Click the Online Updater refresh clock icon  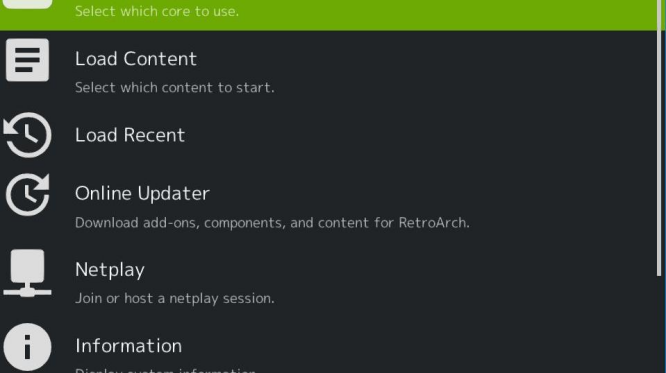(27, 195)
